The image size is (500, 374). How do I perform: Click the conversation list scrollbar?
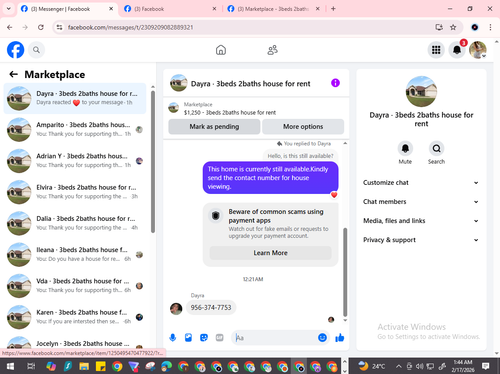[153, 162]
